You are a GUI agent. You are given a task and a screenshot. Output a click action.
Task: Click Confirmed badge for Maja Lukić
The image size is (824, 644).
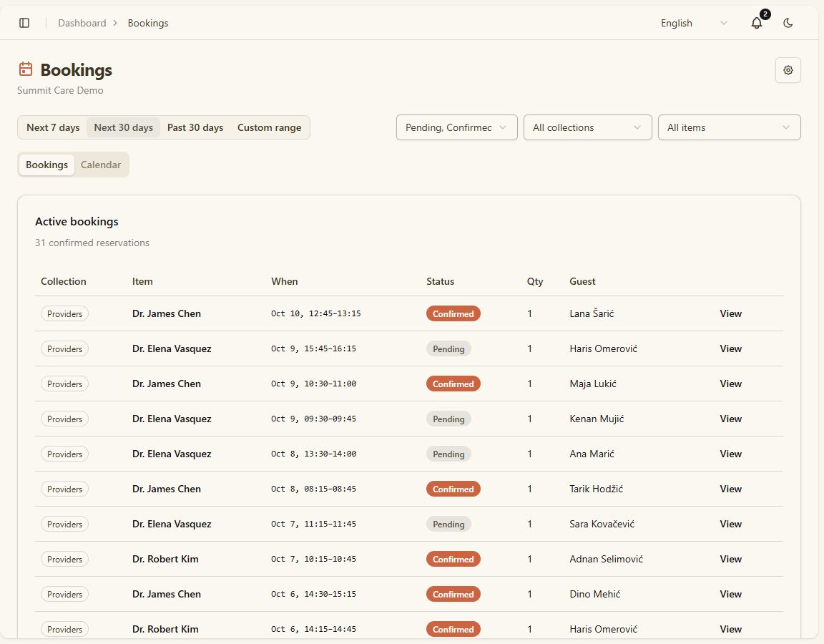[453, 384]
